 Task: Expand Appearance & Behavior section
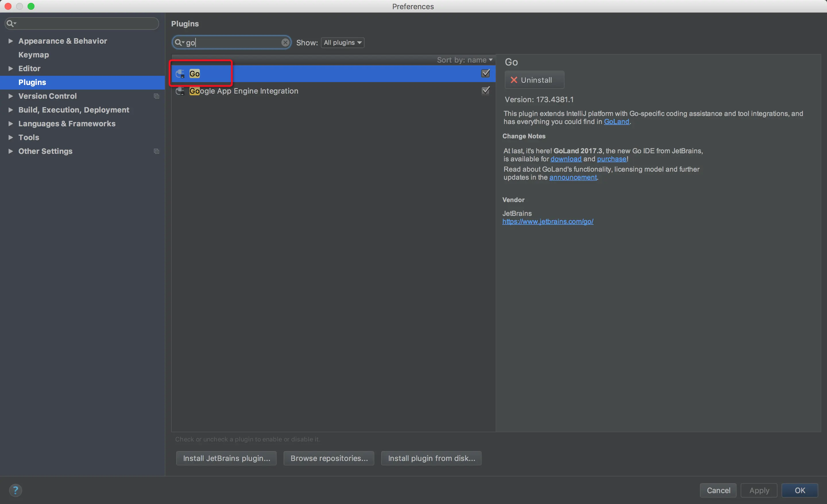[x=11, y=41]
